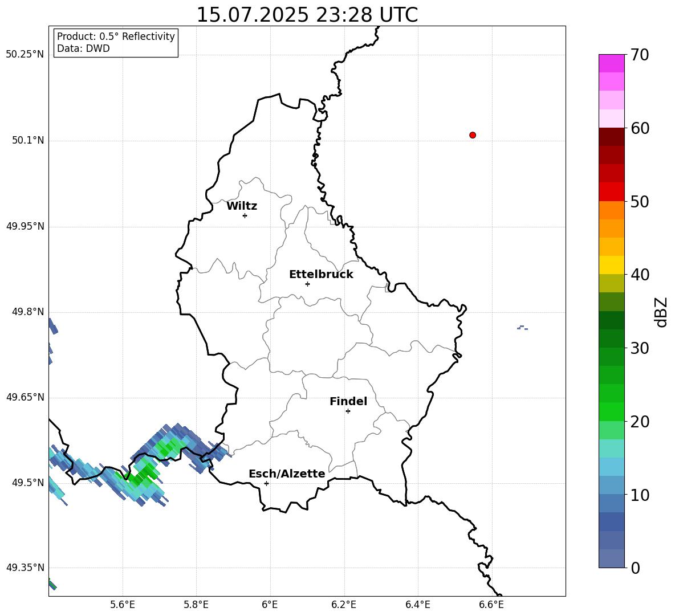Viewport: 675px width, 616px height.
Task: Click the Wiltz location cross marker
Action: click(245, 215)
